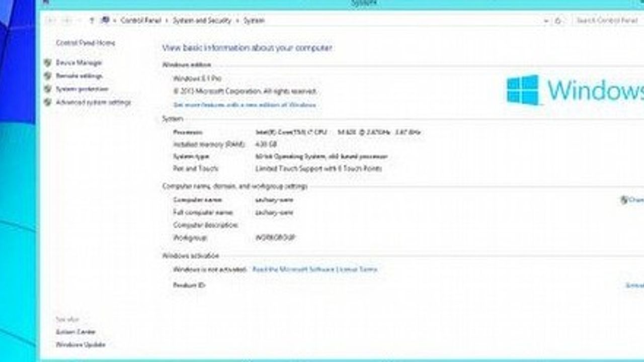Open Device Manager
The height and width of the screenshot is (362, 644).
coord(79,63)
